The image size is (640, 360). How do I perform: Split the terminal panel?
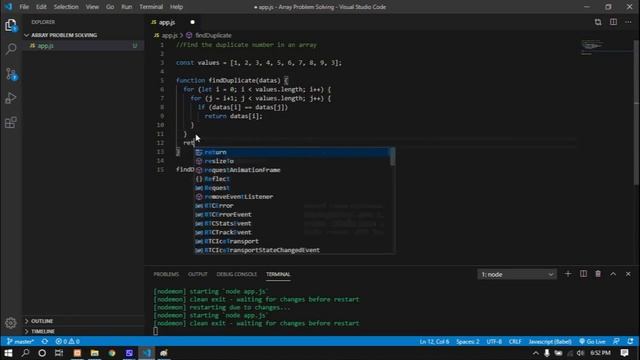(x=583, y=274)
